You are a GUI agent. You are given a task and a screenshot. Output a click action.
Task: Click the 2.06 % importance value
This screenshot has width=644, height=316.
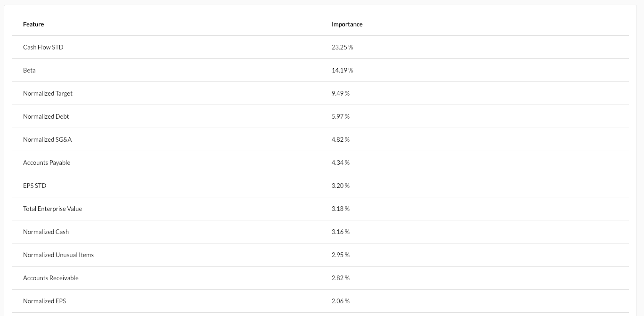(341, 301)
